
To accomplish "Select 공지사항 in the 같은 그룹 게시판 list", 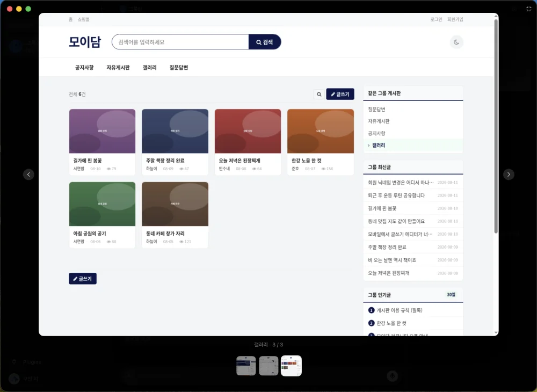I will (x=376, y=133).
